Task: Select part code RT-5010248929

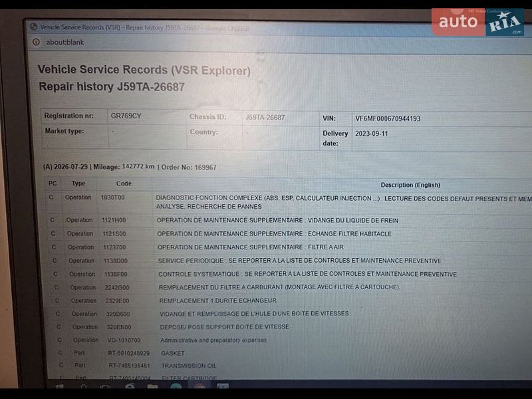Action: [x=129, y=353]
